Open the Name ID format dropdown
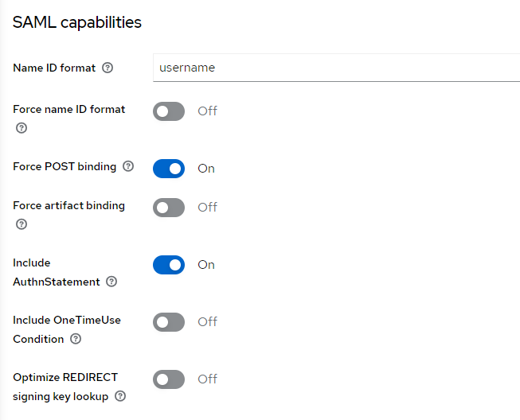This screenshot has height=420, width=520. click(336, 68)
